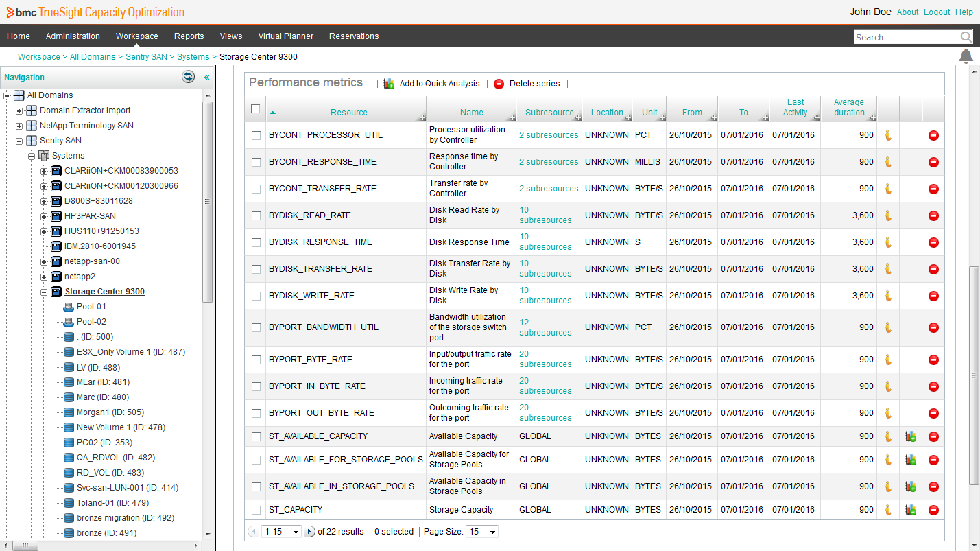Delete the BYPORT_BYTE_RATE series row
The image size is (980, 551).
click(933, 360)
